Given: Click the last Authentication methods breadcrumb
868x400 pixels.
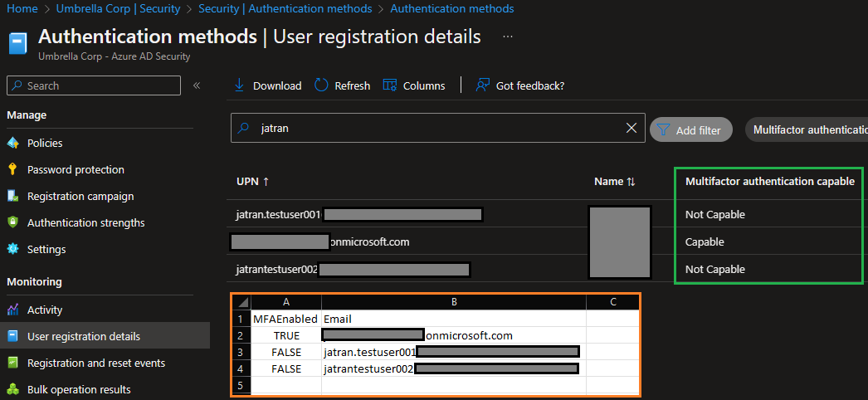Looking at the screenshot, I should pyautogui.click(x=451, y=9).
